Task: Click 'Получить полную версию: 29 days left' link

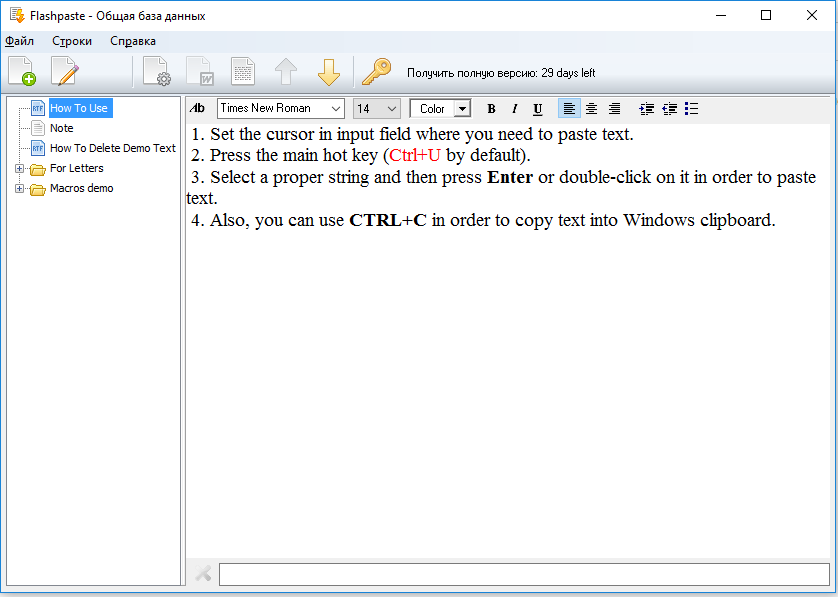Action: (x=501, y=73)
